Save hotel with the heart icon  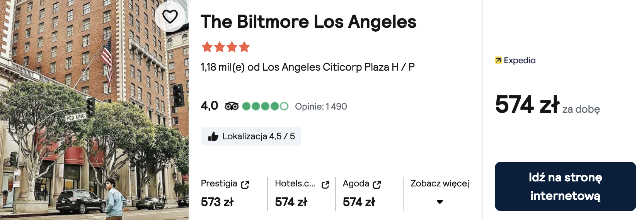point(170,17)
